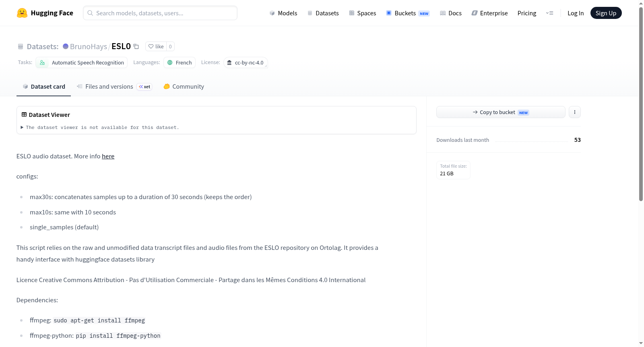Click the heart icon on the like button
Screen dimensions: 644x347
(151, 46)
